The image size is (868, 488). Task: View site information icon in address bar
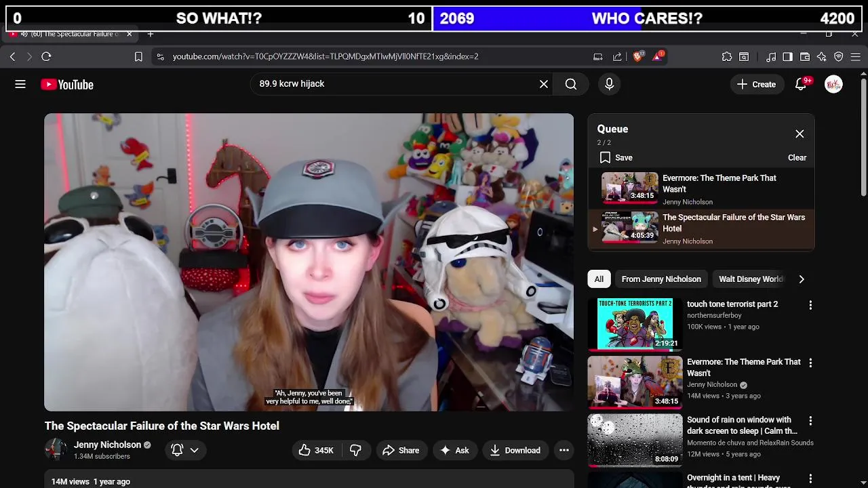[x=160, y=56]
